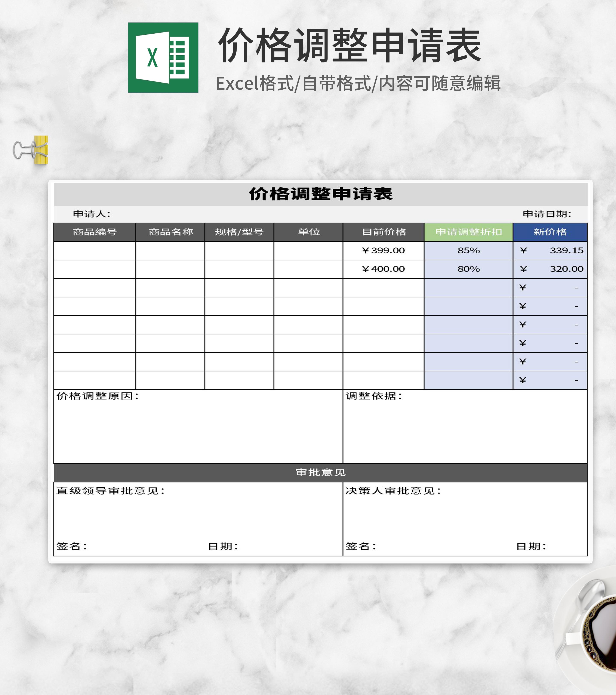
Task: Click the 80% discount cell
Action: 468,269
